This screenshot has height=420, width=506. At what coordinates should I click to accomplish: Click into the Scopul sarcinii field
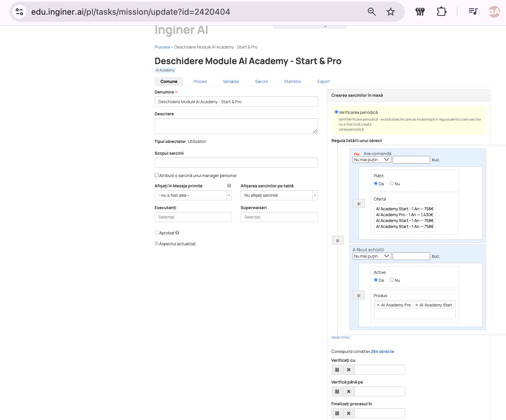[x=236, y=163]
